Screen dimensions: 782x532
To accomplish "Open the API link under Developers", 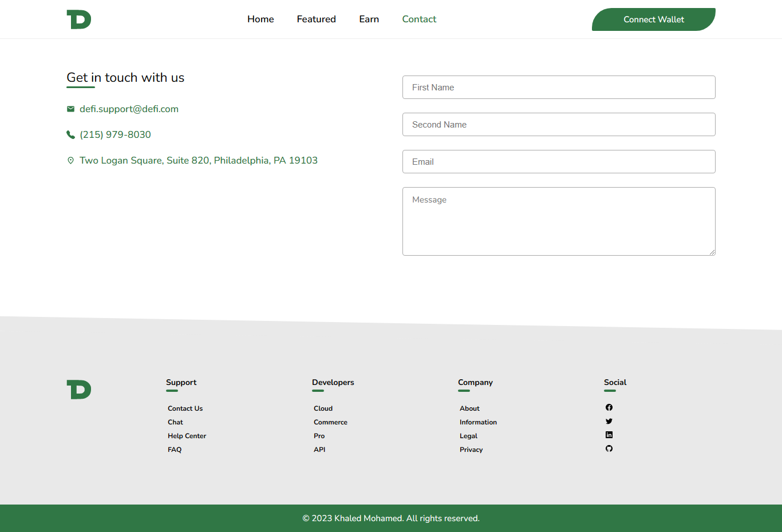I will [x=319, y=450].
